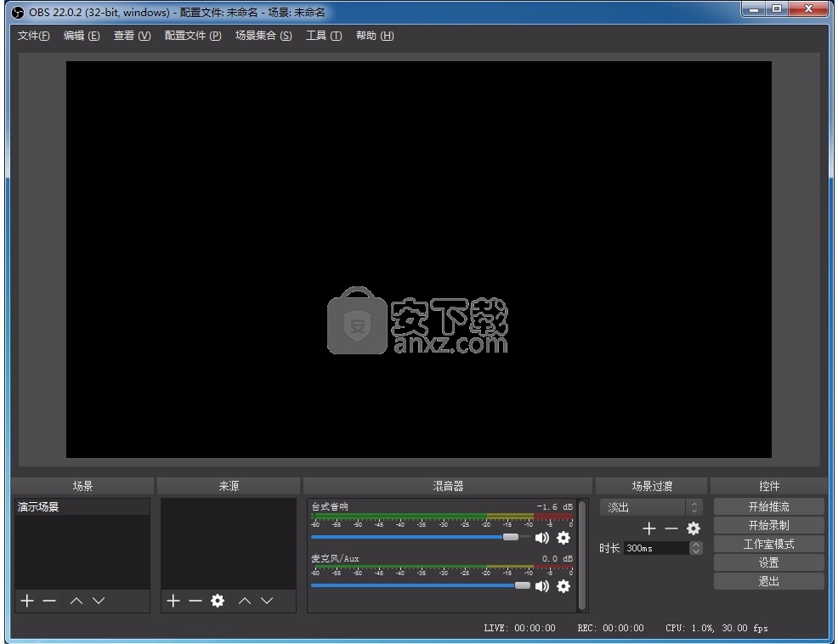The height and width of the screenshot is (644, 838).
Task: Click CPU: 1.0%, 30.00 fps status
Action: coord(716,628)
